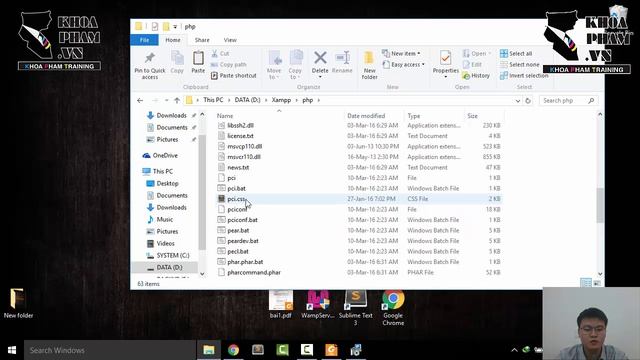Switch to the Share tab
Screen dimensions: 640x360
202,40
